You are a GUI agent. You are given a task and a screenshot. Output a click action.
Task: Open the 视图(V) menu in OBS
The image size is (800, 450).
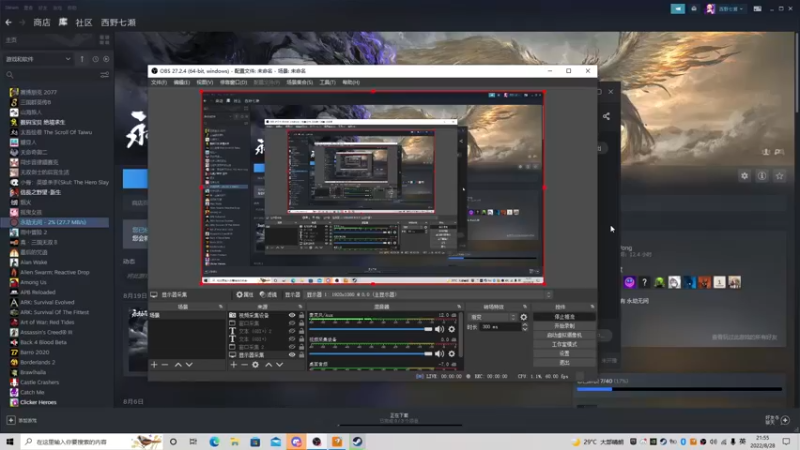point(205,83)
